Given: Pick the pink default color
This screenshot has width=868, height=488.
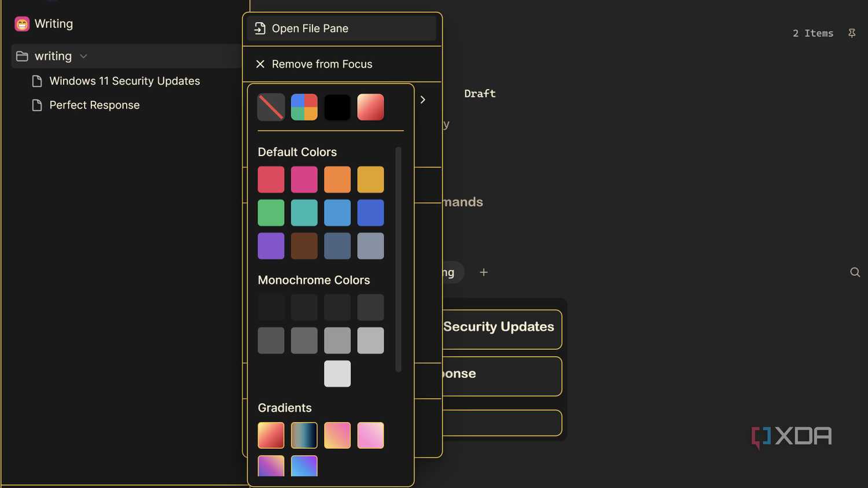Looking at the screenshot, I should click(x=304, y=179).
